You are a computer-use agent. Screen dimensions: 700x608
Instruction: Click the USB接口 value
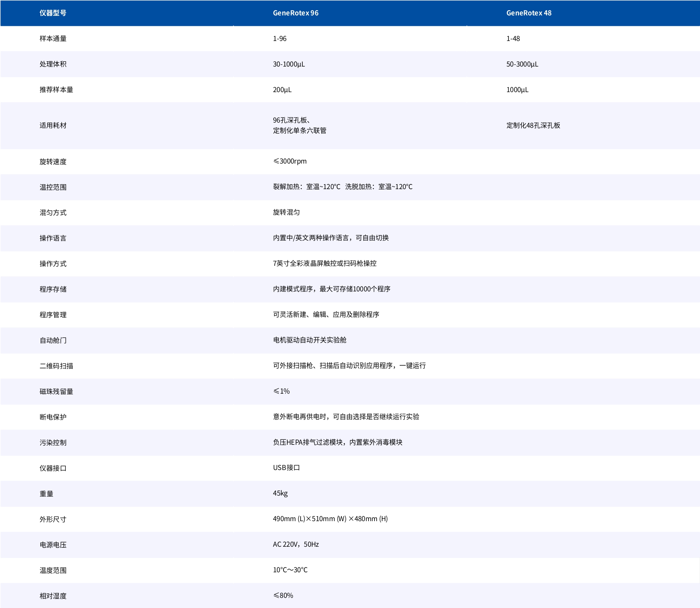(x=286, y=468)
